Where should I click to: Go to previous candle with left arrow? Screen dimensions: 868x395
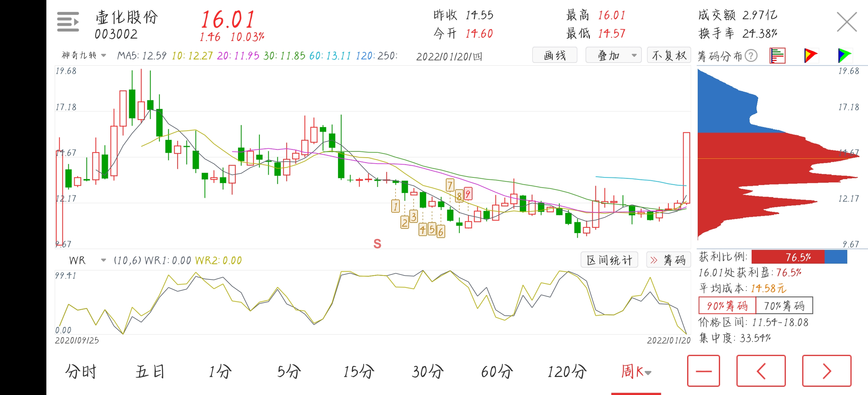tap(760, 371)
